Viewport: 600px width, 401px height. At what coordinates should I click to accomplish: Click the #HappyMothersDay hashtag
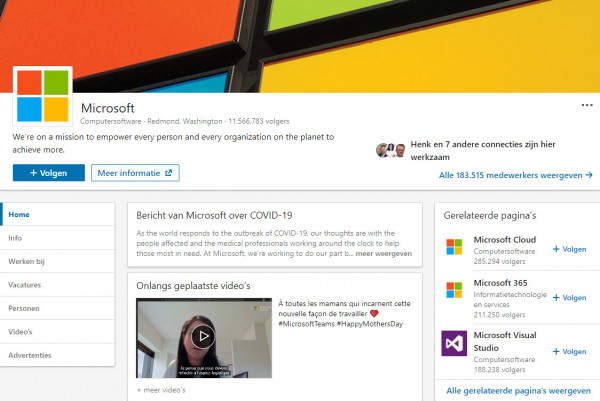[x=370, y=324]
